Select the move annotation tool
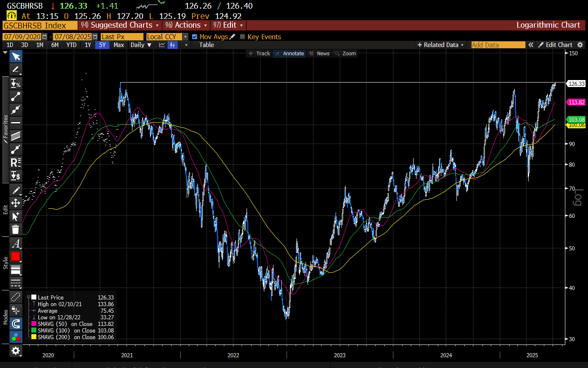The image size is (588, 368). tap(16, 203)
